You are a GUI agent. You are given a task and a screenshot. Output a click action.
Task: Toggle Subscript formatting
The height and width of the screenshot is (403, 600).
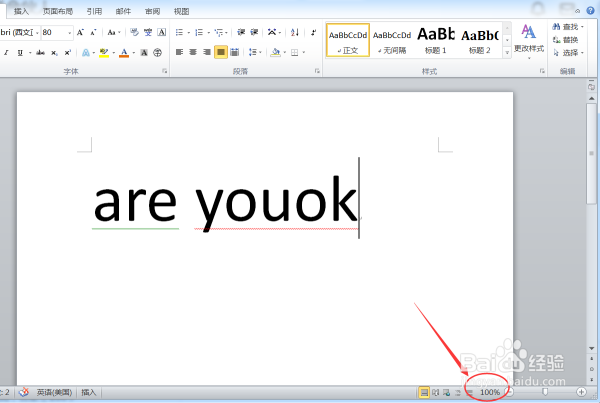click(x=54, y=52)
